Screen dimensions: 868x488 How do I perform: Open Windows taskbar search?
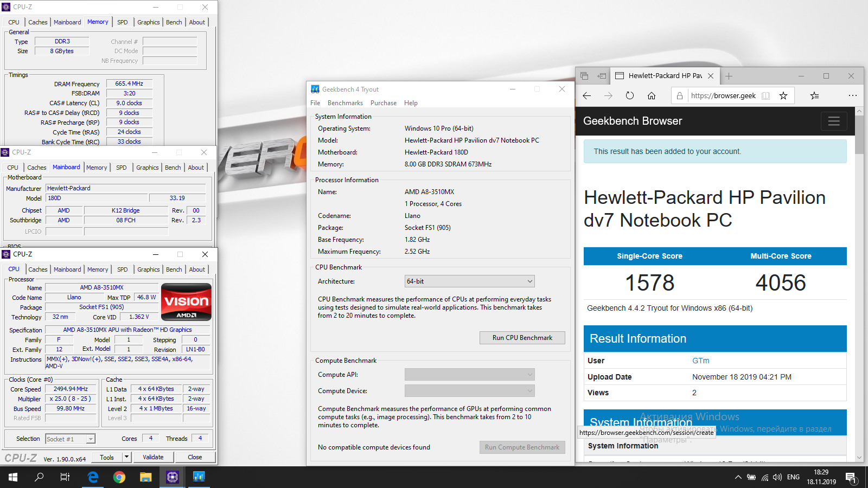tap(39, 477)
